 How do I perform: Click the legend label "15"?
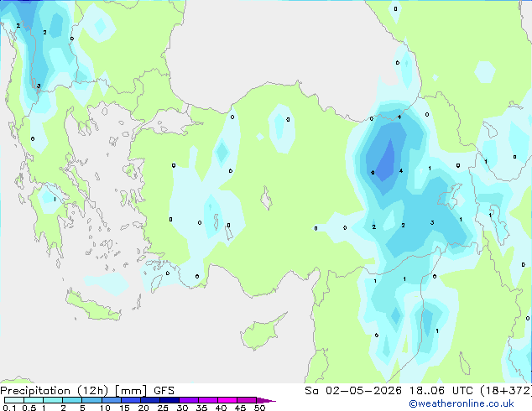(124, 408)
